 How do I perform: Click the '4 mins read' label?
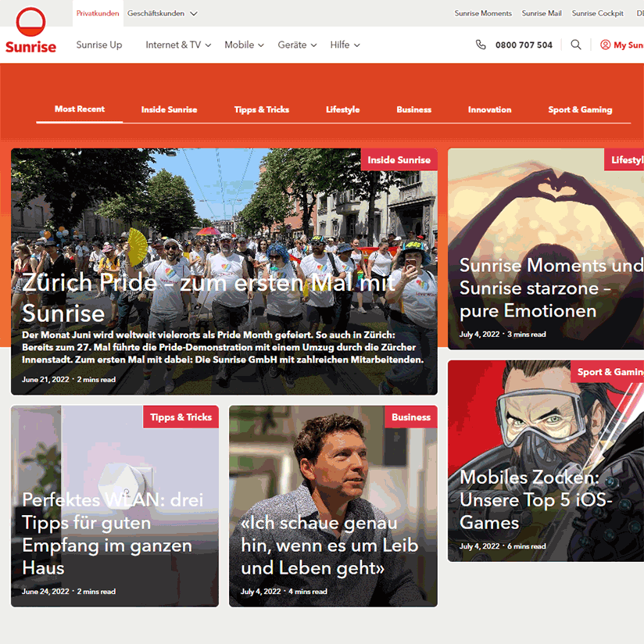tap(308, 592)
